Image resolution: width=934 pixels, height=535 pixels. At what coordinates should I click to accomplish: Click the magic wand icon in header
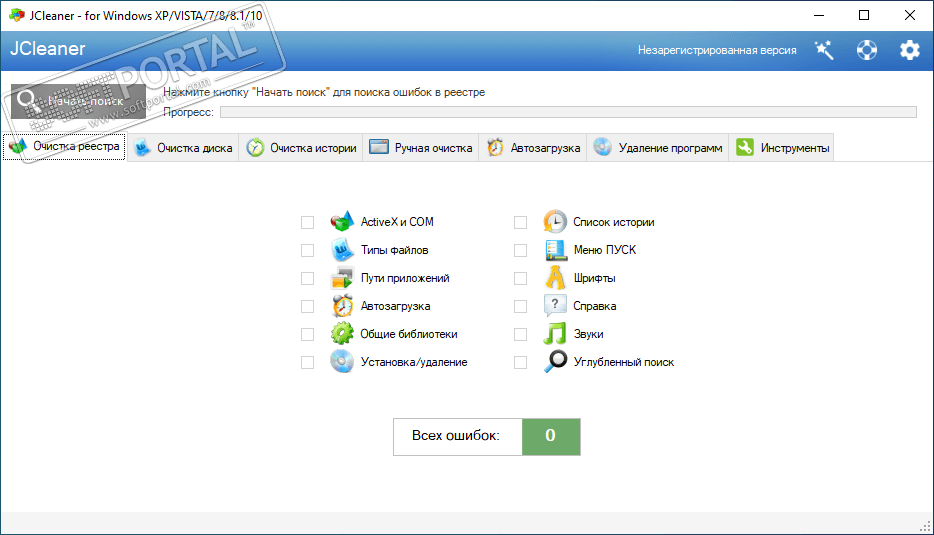824,50
